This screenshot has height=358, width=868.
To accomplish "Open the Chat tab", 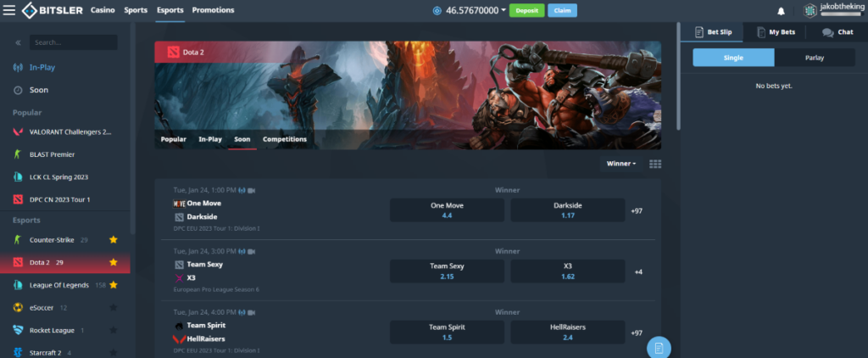I will [837, 32].
